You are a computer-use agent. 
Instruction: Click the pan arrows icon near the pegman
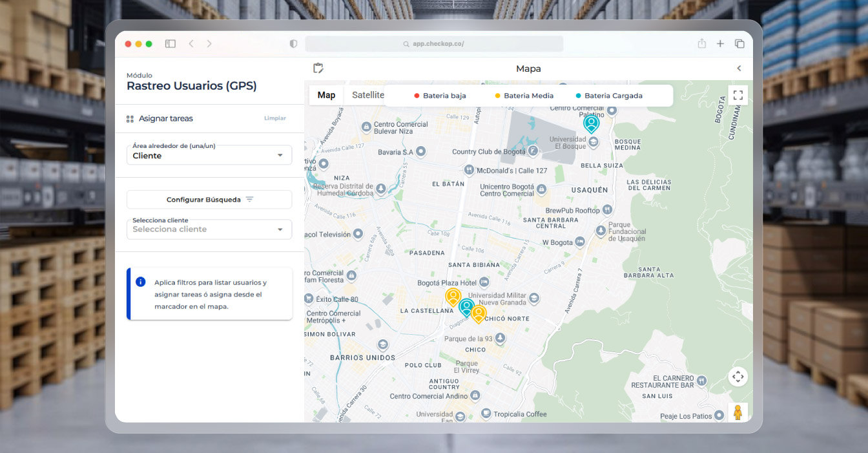click(x=738, y=376)
